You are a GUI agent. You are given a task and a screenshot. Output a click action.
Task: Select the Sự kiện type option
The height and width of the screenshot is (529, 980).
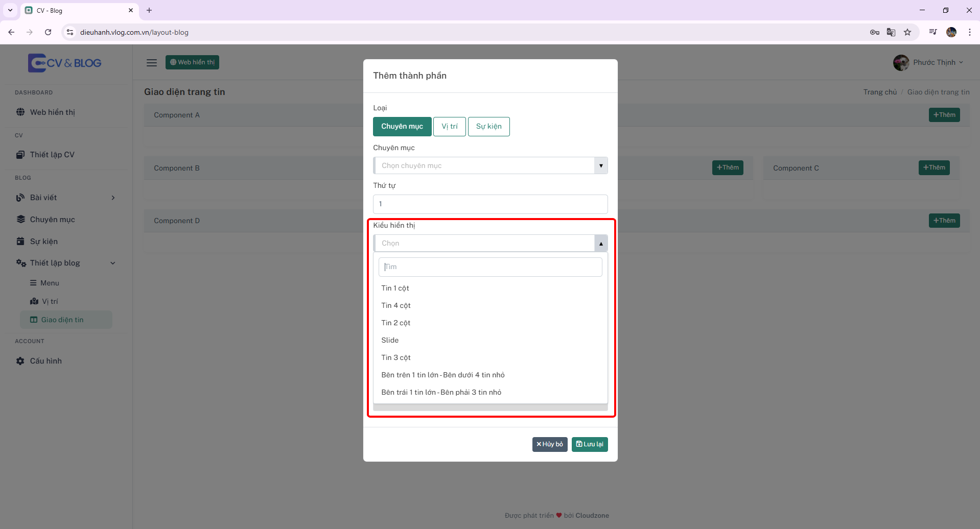[x=489, y=127]
